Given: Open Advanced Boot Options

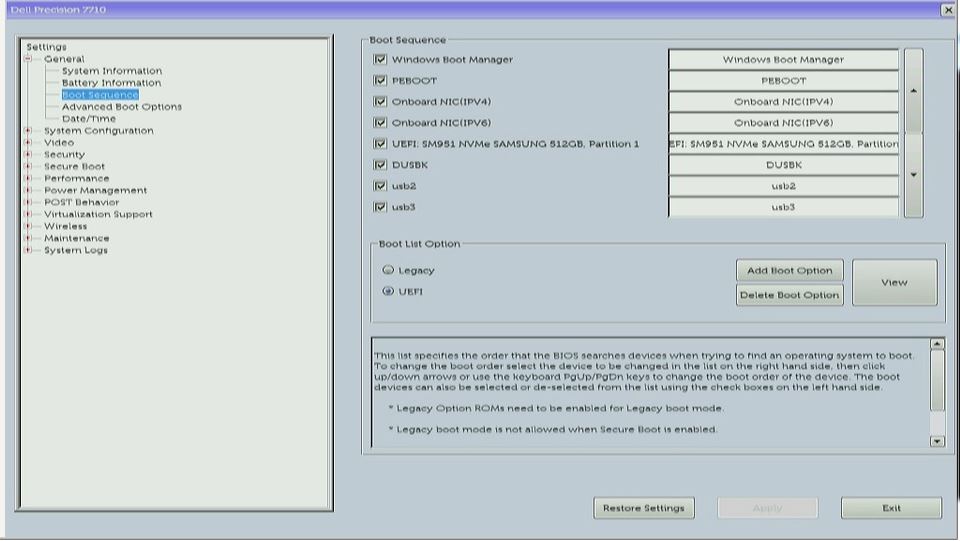Looking at the screenshot, I should tap(122, 106).
